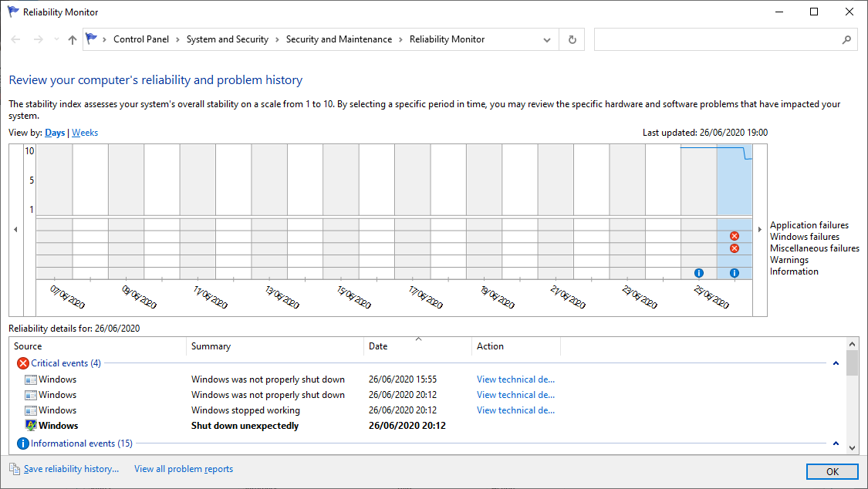868x489 pixels.
Task: Select the 26/06/2020 highlighted chart column
Action: point(734,212)
